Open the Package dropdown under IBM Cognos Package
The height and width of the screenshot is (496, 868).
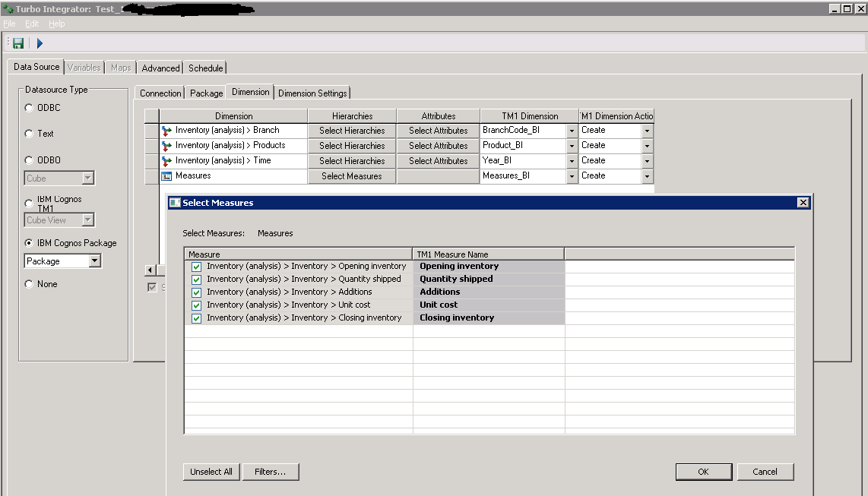(x=94, y=261)
